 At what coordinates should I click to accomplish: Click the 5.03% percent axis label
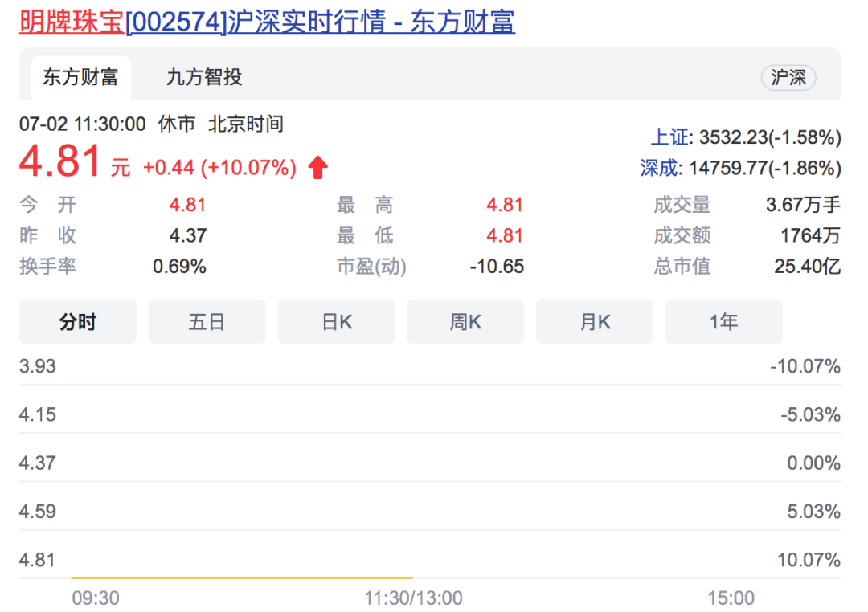813,512
